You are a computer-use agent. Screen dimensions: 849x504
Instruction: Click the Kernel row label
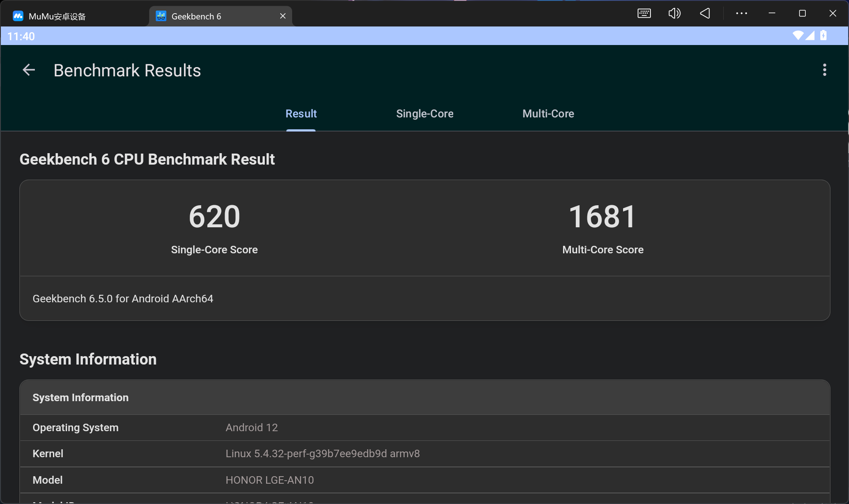coord(48,454)
